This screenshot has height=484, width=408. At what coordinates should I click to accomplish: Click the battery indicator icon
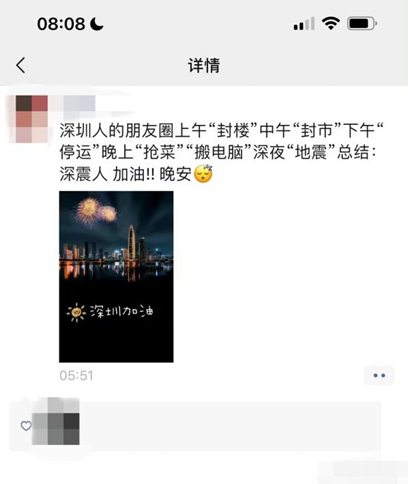click(x=362, y=24)
